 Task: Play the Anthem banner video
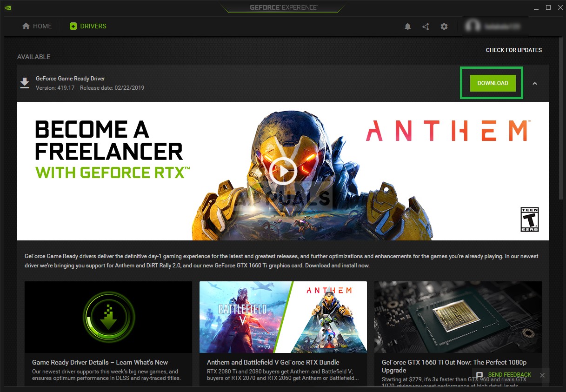pyautogui.click(x=283, y=171)
